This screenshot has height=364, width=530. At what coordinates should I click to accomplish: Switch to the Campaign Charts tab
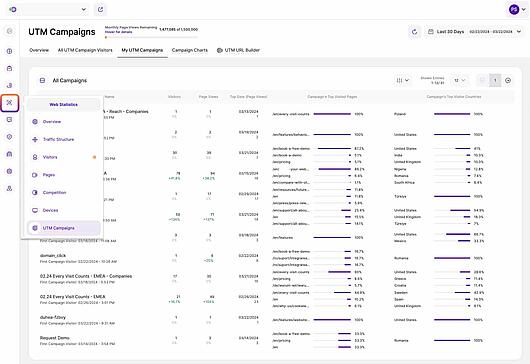(x=190, y=50)
